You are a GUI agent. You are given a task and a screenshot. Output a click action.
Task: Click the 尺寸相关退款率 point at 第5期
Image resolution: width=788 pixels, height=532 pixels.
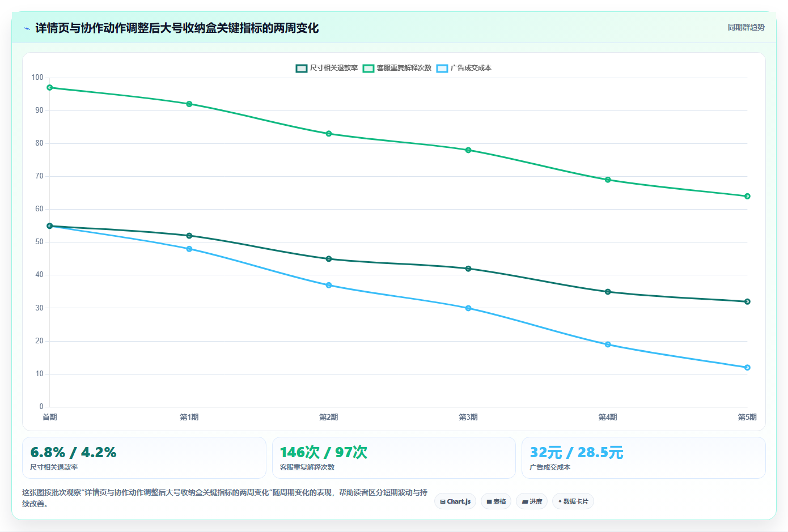tap(747, 301)
